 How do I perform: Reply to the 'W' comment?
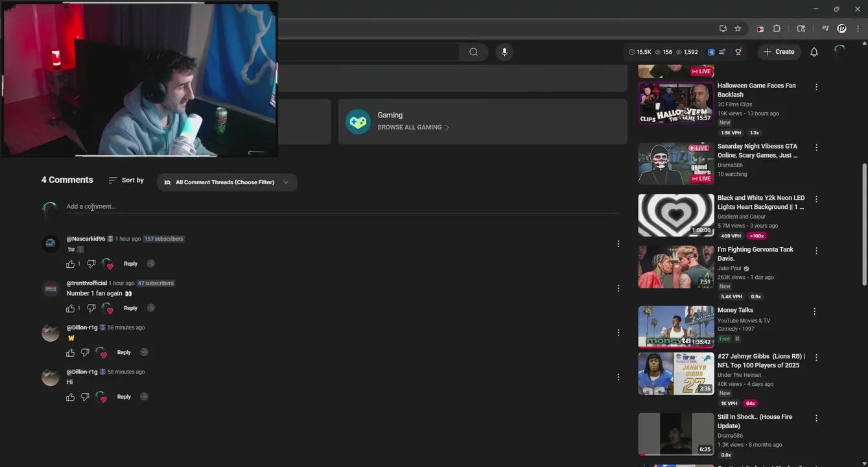[124, 352]
